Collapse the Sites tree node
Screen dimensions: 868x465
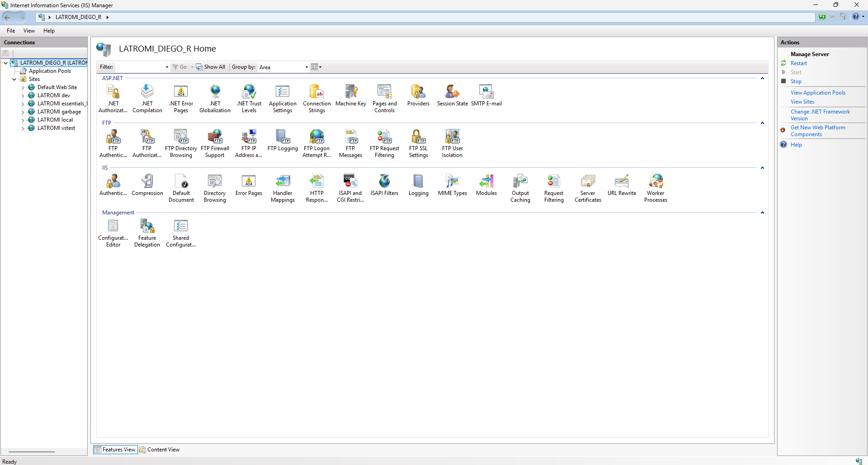pos(14,79)
